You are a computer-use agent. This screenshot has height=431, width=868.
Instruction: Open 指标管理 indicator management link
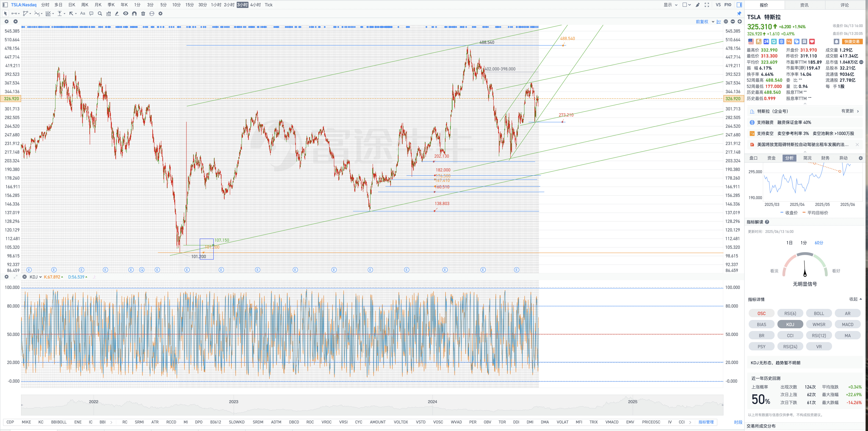706,422
